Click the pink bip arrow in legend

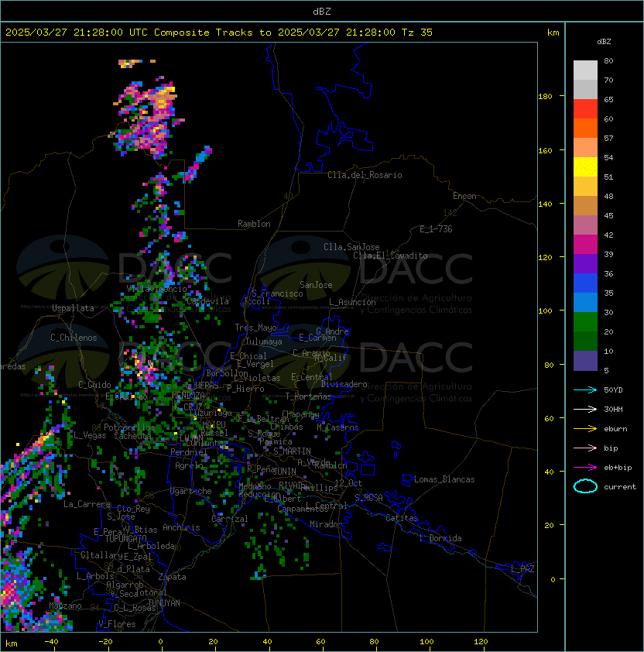585,448
